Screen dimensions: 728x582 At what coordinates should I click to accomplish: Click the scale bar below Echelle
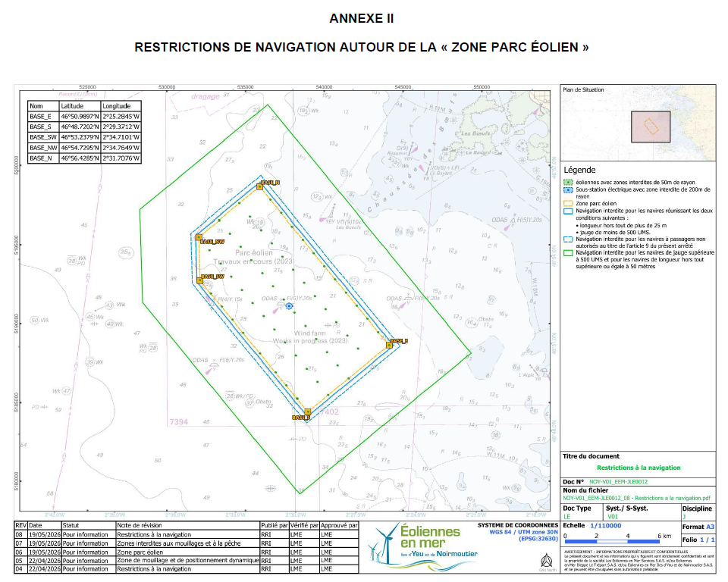point(611,541)
